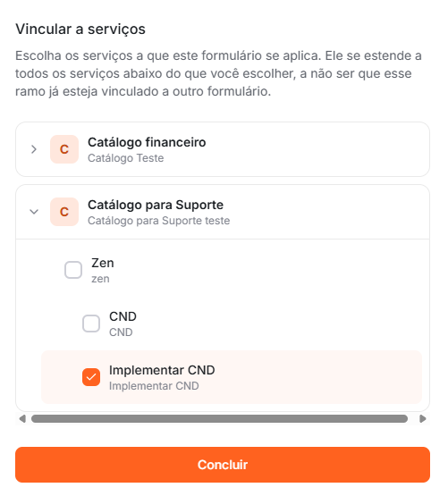Screen dimensions: 448x496
Task: Check the Zen service checkbox
Action: [73, 270]
